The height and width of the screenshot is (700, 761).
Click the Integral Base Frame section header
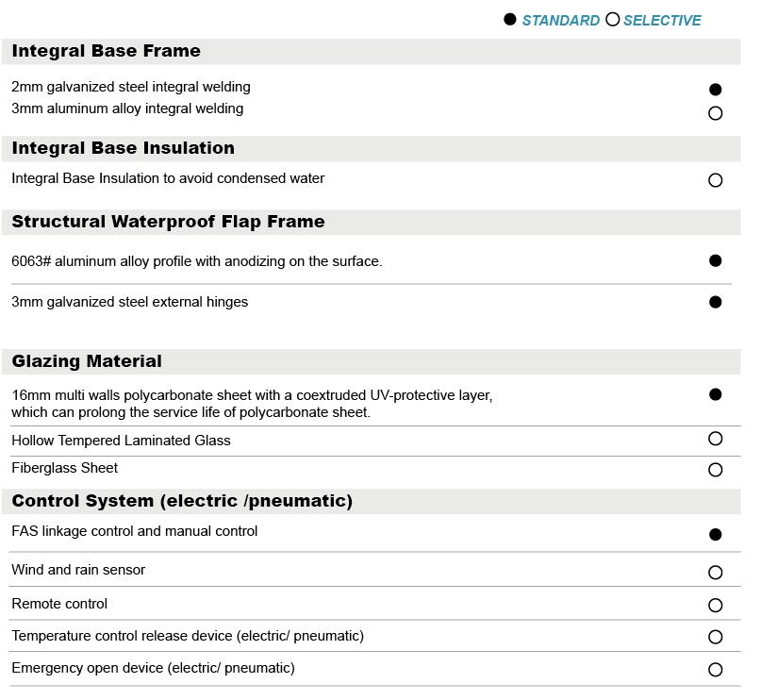coord(107,51)
